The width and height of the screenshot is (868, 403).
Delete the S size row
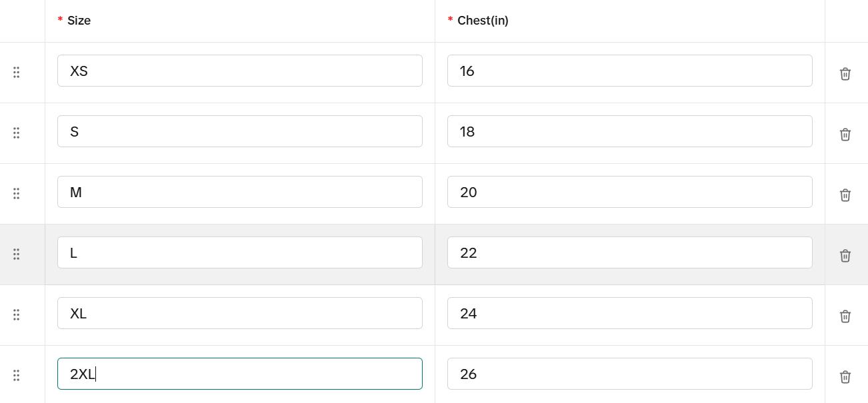click(845, 134)
